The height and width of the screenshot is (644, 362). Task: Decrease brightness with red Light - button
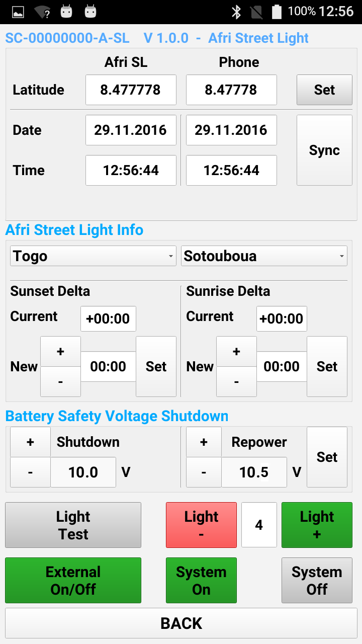pos(201,525)
